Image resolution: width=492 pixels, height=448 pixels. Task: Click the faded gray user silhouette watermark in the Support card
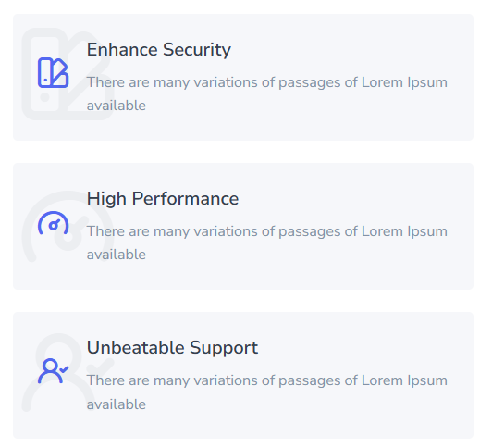(58, 372)
